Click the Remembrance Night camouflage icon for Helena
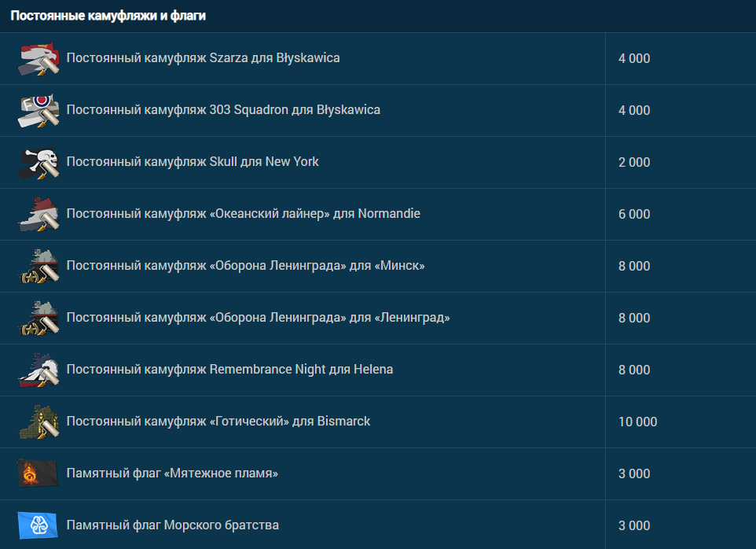This screenshot has width=756, height=549. pyautogui.click(x=39, y=370)
